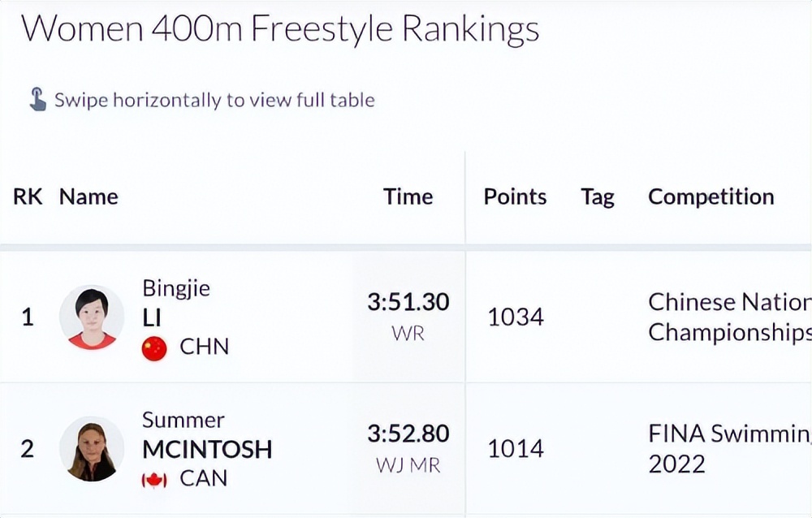Click the 3:52.80 time result
Viewport: 812px width, 518px height.
click(x=408, y=434)
